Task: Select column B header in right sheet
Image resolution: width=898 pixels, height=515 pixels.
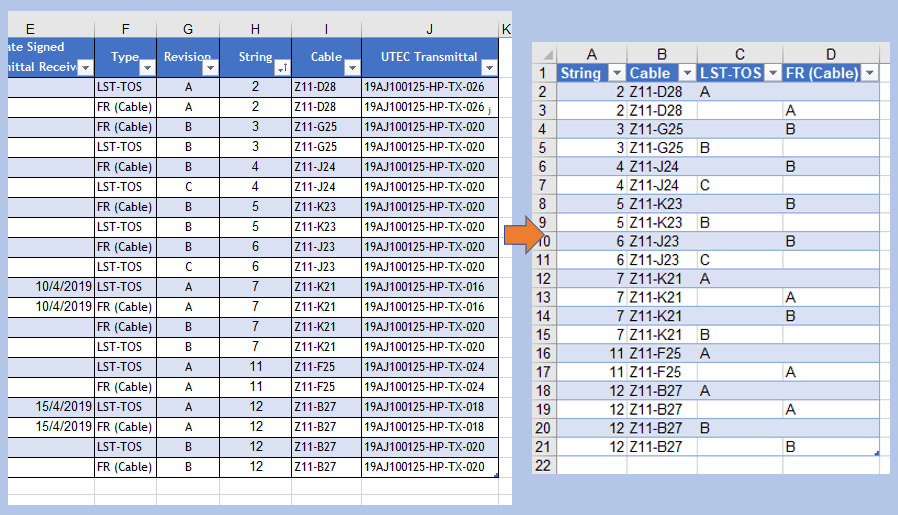Action: (x=661, y=54)
